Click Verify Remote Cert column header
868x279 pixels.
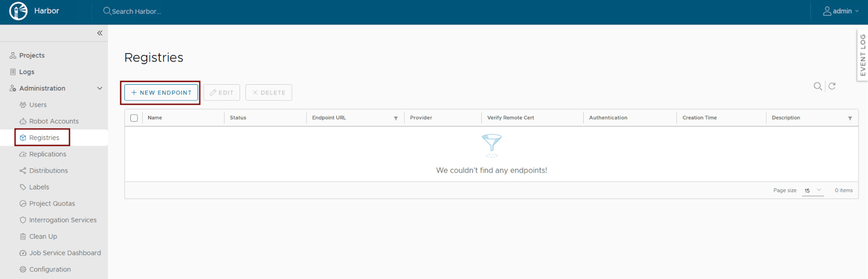(x=510, y=118)
